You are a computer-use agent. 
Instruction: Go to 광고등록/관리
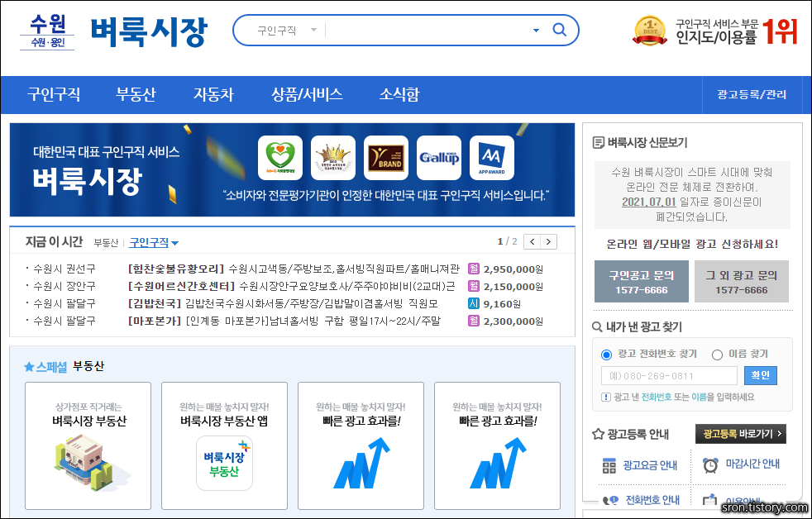[752, 94]
